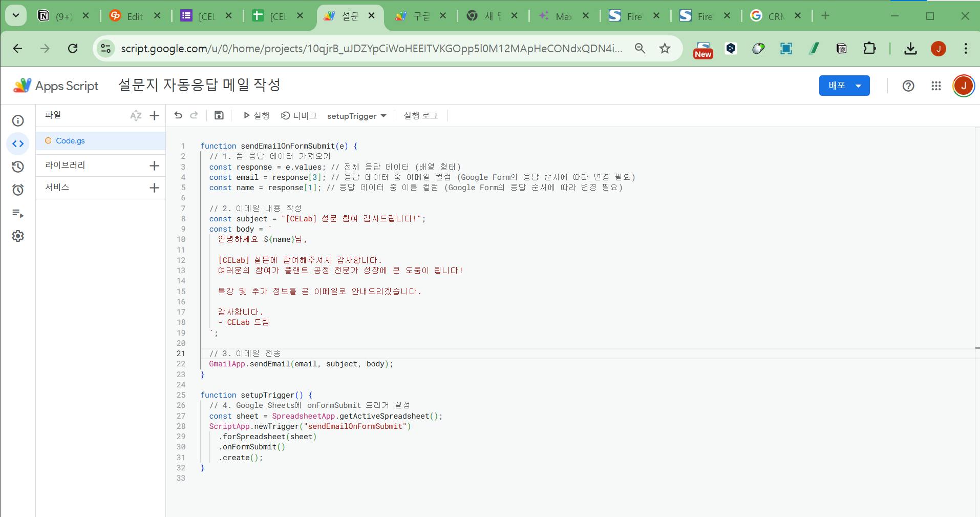Open a new browser tab
Viewport: 980px width, 517px height.
pos(825,16)
